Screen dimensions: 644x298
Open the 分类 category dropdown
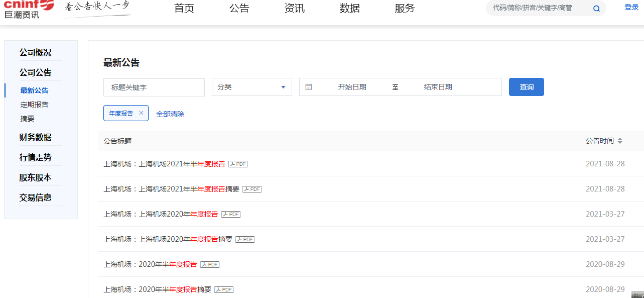(251, 86)
